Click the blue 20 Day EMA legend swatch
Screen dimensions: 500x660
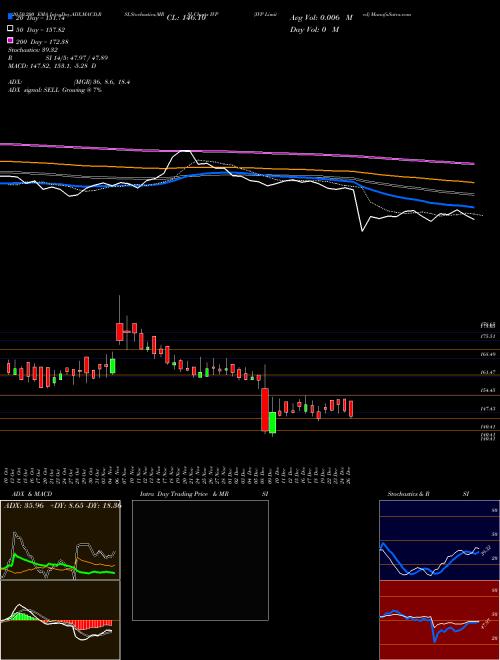[10, 17]
